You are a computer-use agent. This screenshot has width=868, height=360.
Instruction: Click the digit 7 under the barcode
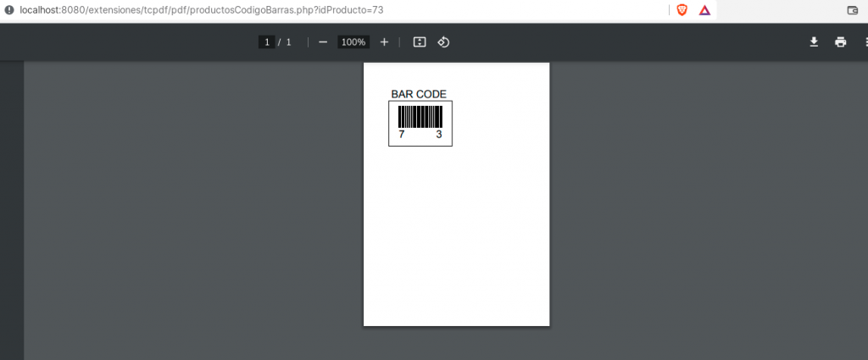[402, 135]
